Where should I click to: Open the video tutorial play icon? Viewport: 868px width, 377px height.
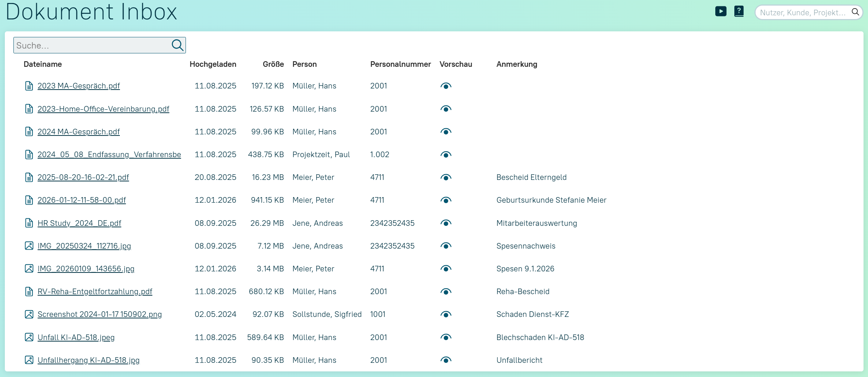pos(721,12)
